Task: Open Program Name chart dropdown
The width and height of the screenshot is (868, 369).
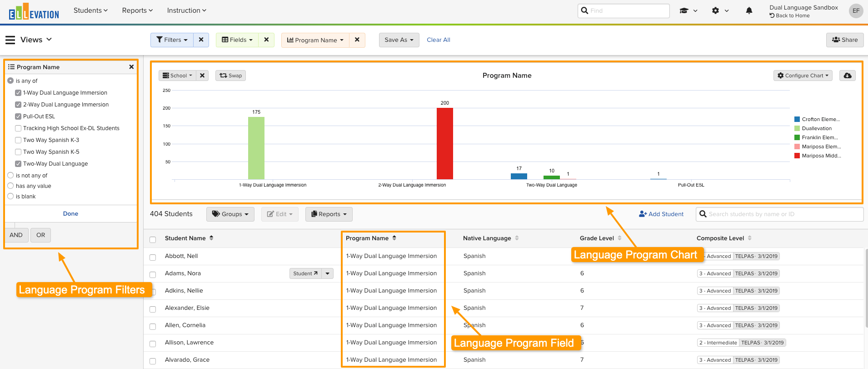Action: 315,40
